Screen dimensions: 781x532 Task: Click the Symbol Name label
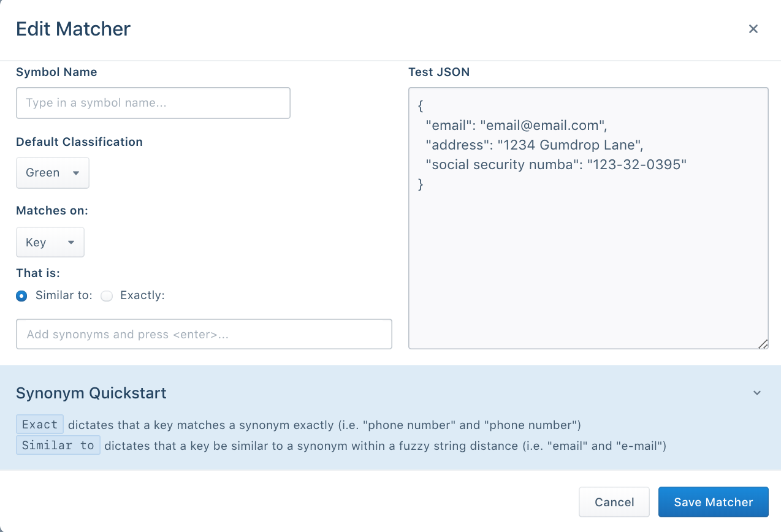56,72
